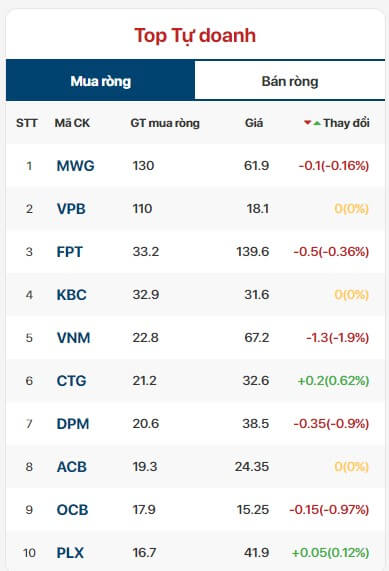389x571 pixels.
Task: Select the KBC ticker symbol
Action: pyautogui.click(x=71, y=295)
